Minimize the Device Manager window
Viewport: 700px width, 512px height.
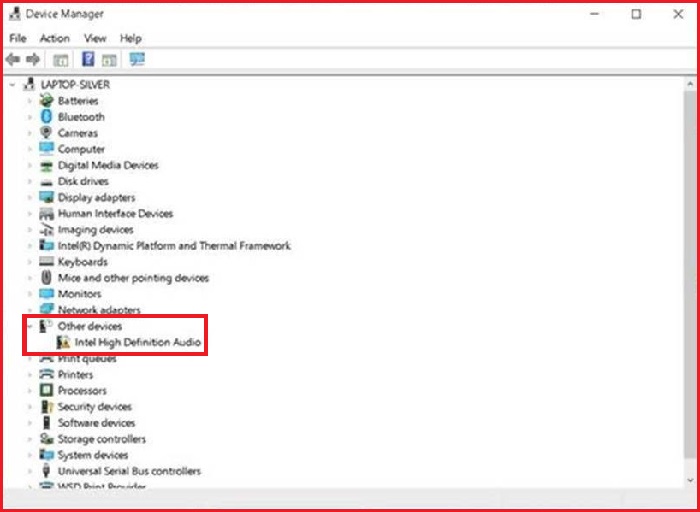tap(594, 14)
